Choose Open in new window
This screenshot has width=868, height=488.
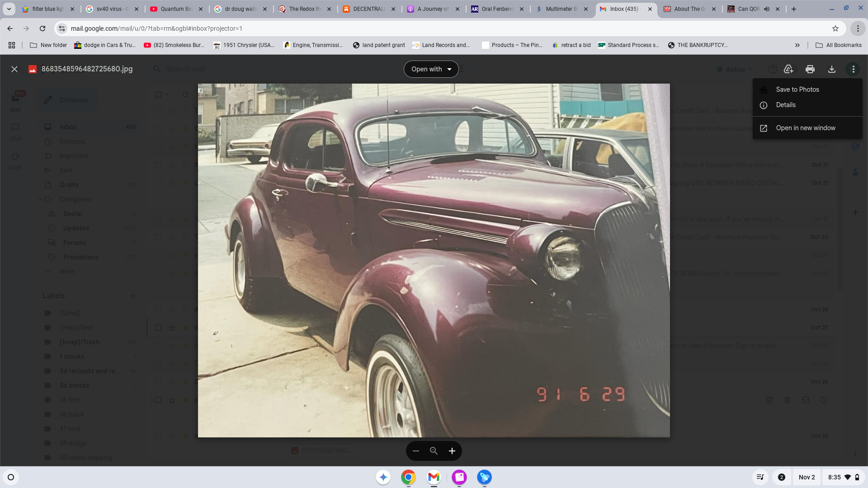pos(807,128)
